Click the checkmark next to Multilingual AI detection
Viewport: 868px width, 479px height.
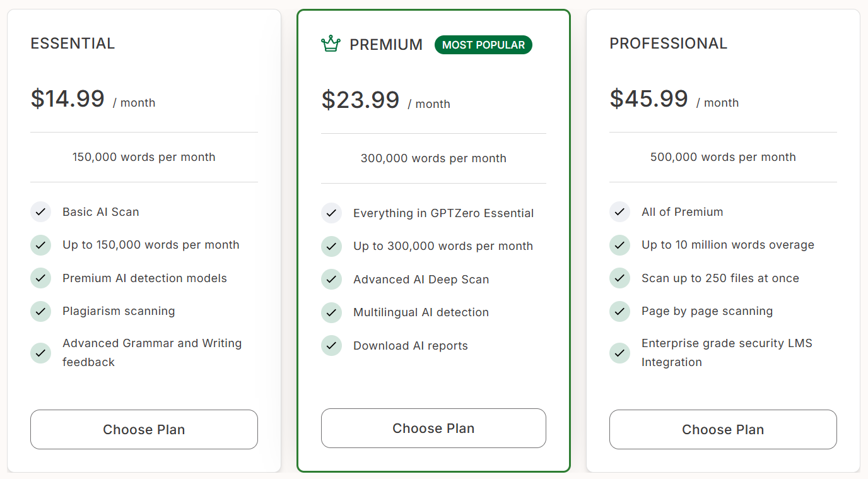331,312
